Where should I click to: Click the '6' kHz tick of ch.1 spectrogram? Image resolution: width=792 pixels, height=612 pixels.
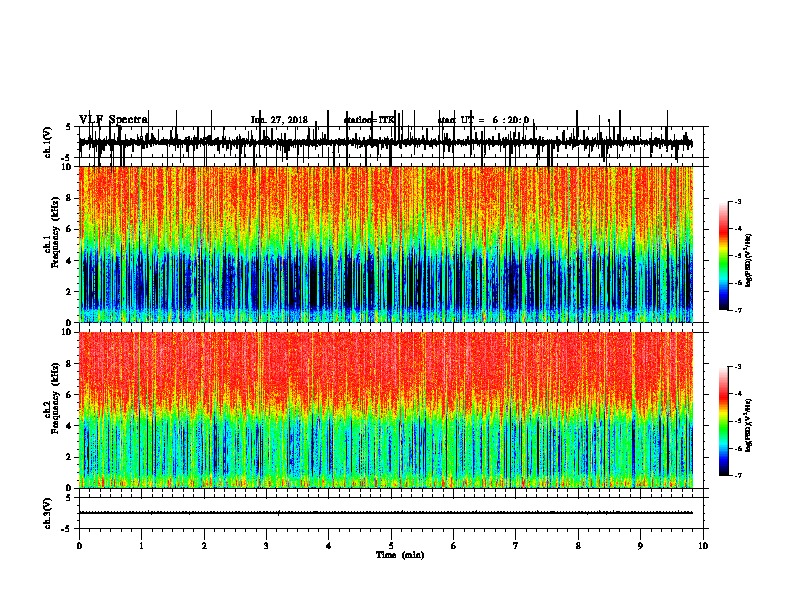(69, 230)
